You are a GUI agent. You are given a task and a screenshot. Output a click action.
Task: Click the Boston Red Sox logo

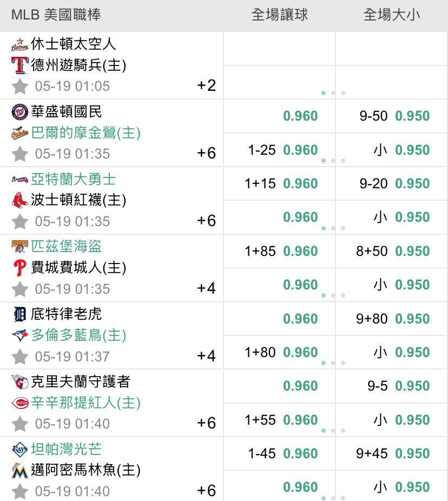tap(20, 200)
